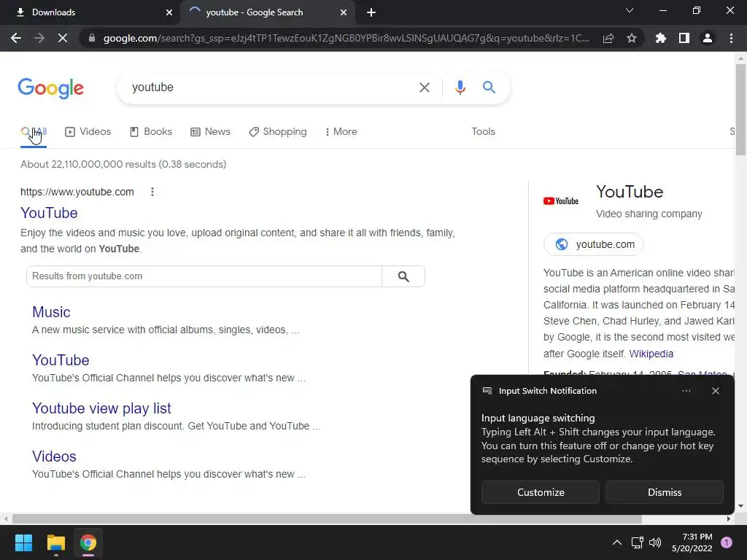Viewport: 747px width, 560px height.
Task: Open volume control in tray
Action: point(655,542)
